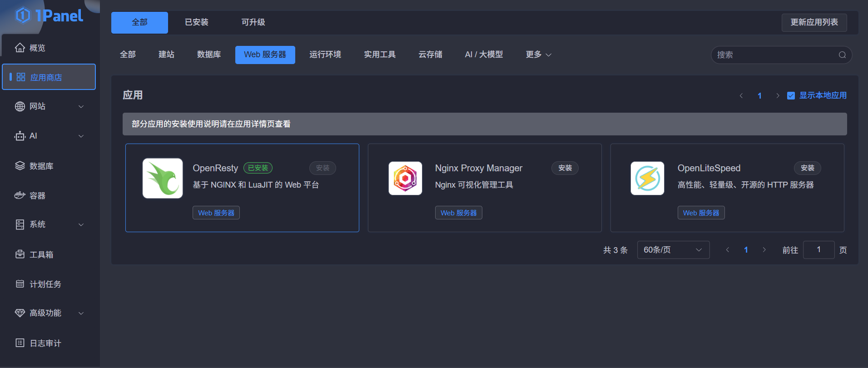Click the Web 服务器 tag under OpenLiteSpeed
Image resolution: width=868 pixels, height=368 pixels.
pos(701,213)
